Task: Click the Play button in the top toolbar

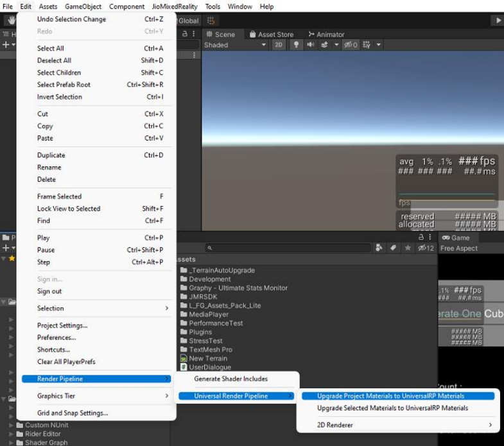Action: click(498, 21)
